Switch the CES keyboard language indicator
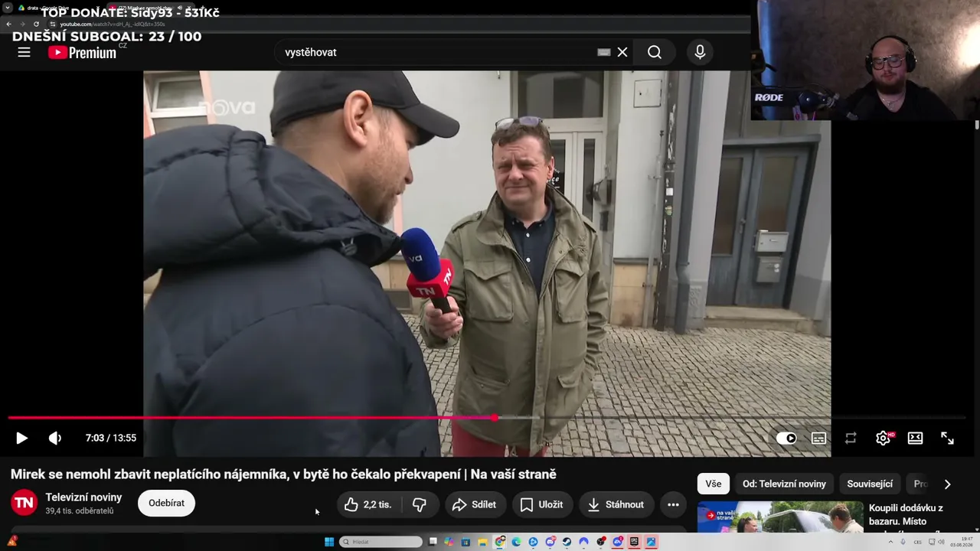Screen dimensions: 980x551 click(917, 542)
